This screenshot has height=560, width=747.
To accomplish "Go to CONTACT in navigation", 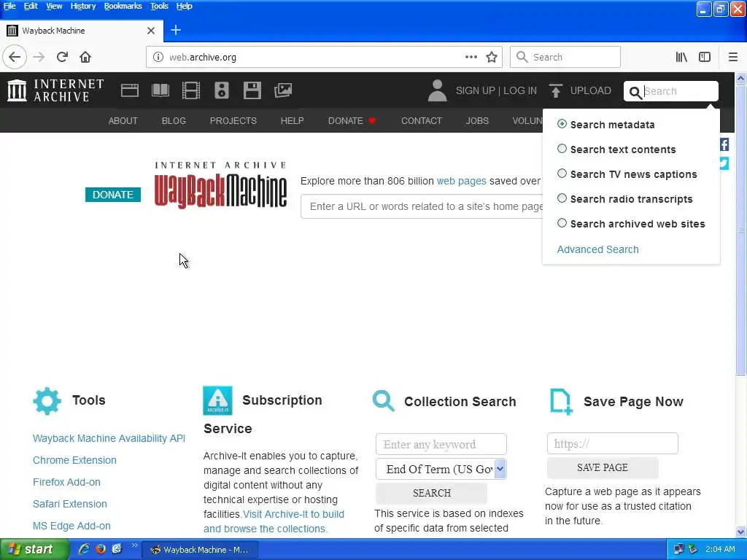I will coord(421,120).
